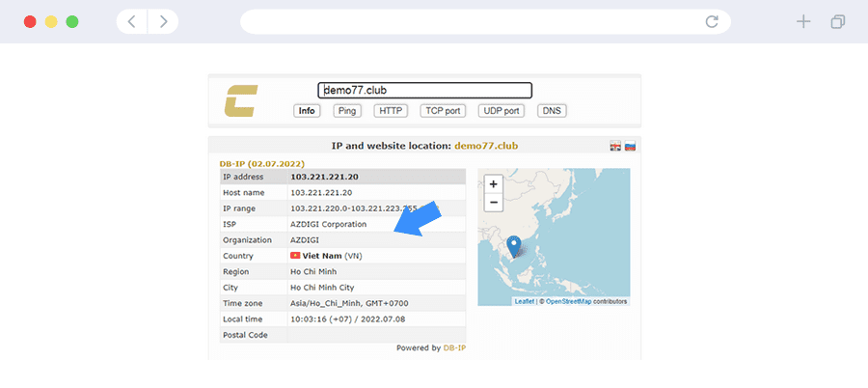The height and width of the screenshot is (388, 868).
Task: Zoom in the map with plus button
Action: pos(494,184)
